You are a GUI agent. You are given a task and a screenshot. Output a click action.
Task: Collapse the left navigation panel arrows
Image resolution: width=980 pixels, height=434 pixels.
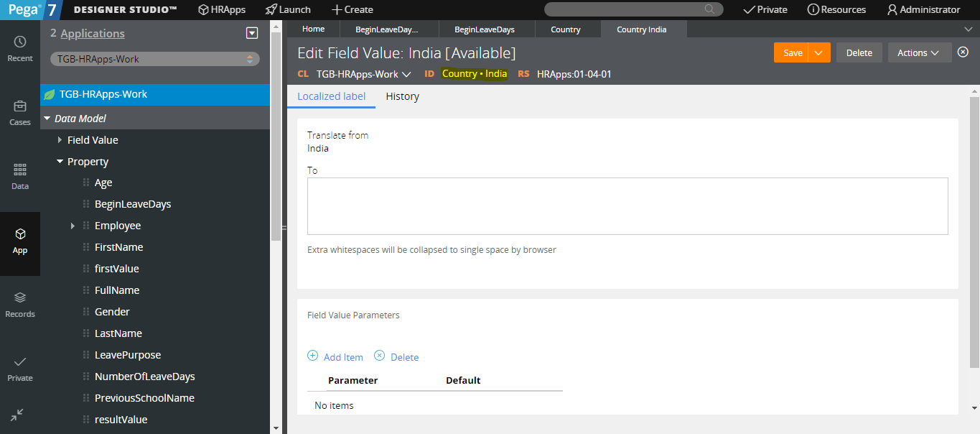18,415
